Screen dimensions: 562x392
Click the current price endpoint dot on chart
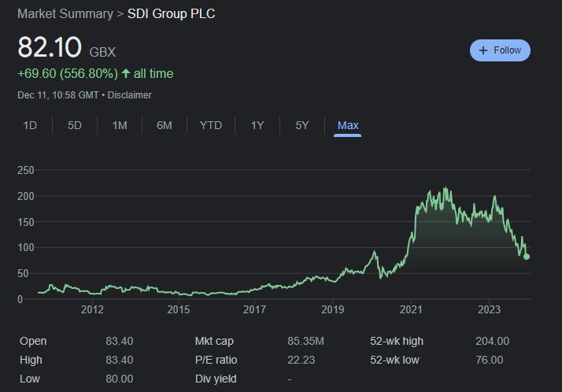tap(527, 257)
